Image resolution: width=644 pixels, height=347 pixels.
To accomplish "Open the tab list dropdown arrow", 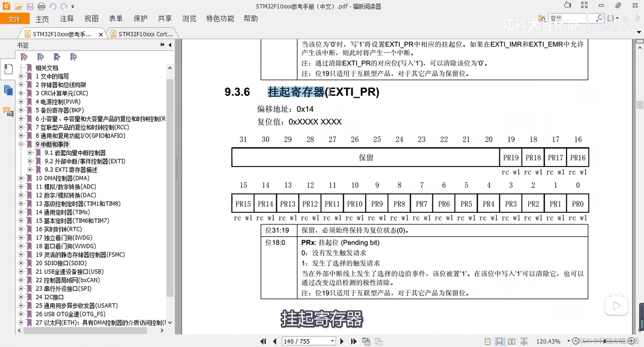I will pos(639,32).
